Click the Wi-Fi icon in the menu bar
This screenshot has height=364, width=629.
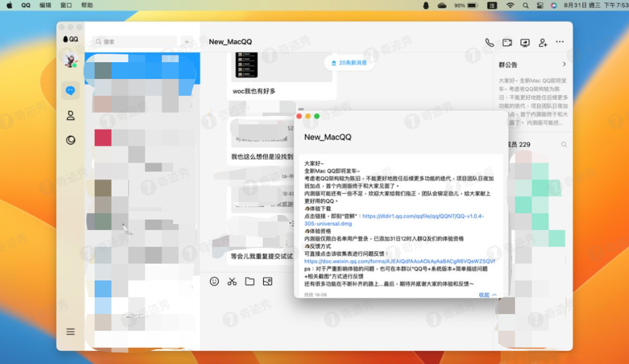510,5
